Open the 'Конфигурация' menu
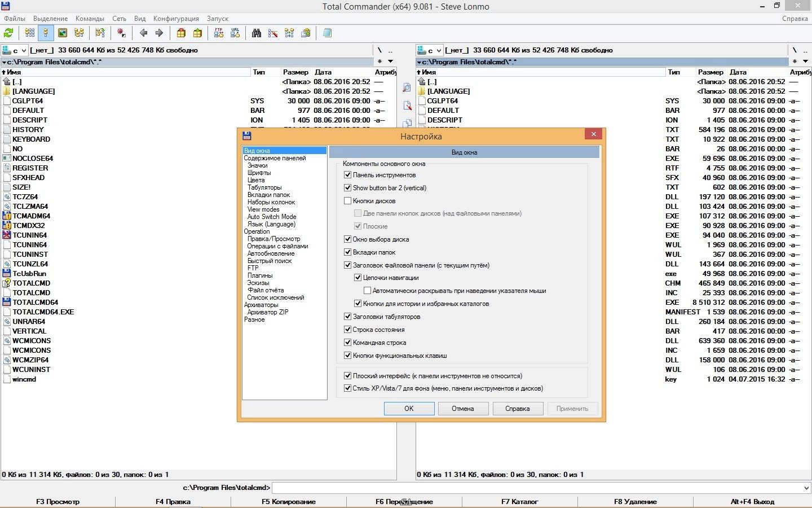 [176, 19]
